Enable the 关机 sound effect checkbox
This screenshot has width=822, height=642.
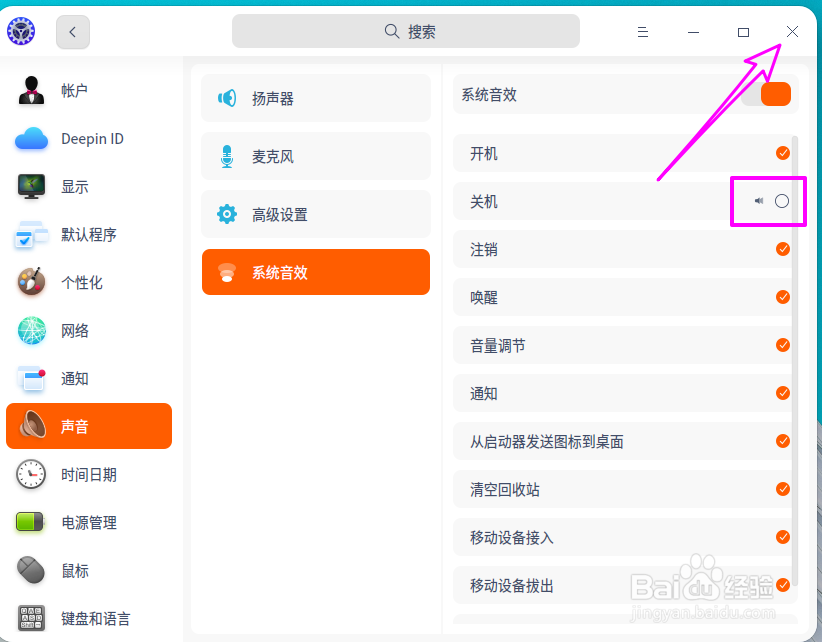click(x=782, y=201)
